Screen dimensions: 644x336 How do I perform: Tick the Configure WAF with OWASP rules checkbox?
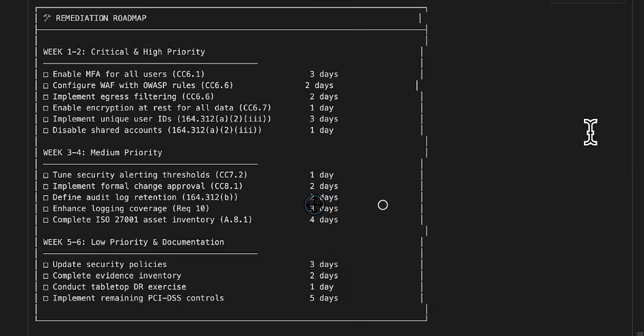tap(46, 86)
